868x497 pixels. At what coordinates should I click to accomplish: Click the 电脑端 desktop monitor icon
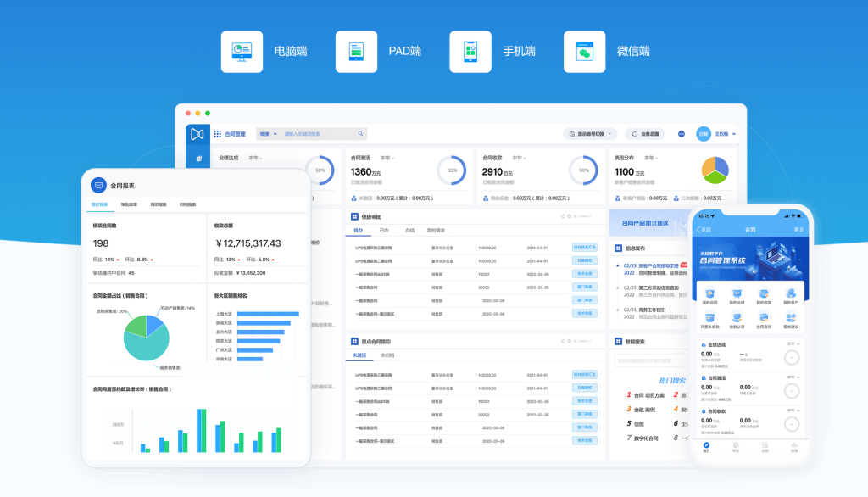pos(242,52)
